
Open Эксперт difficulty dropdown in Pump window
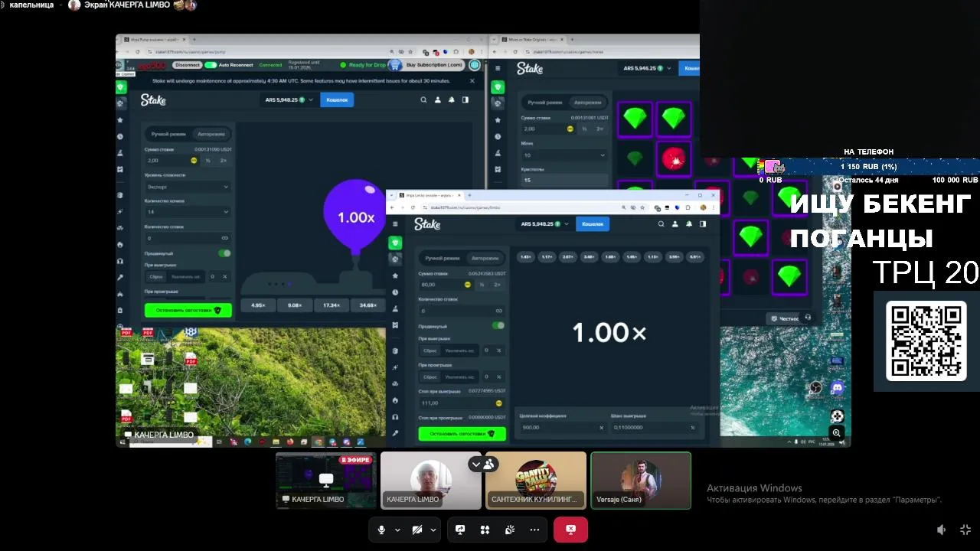pyautogui.click(x=188, y=187)
